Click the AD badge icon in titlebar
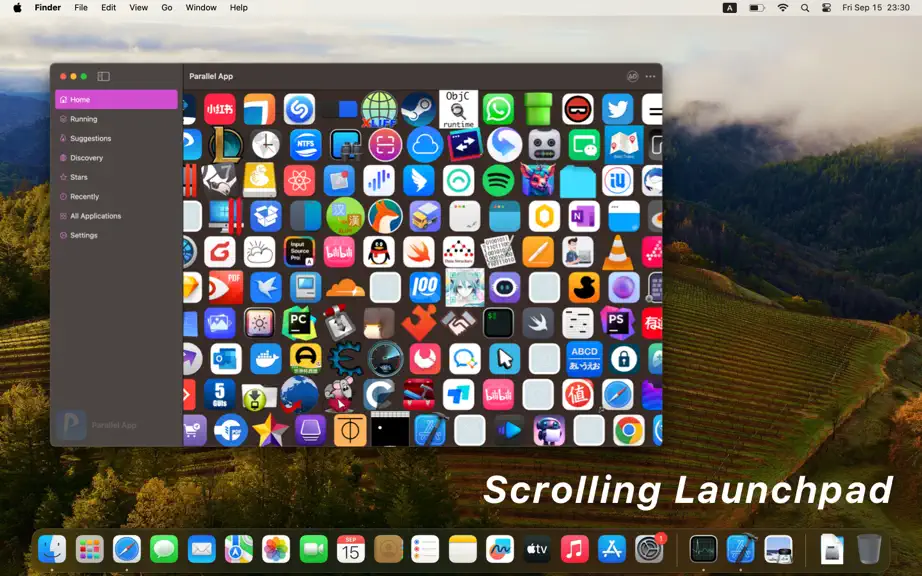Viewport: 922px width, 576px height. click(x=632, y=76)
